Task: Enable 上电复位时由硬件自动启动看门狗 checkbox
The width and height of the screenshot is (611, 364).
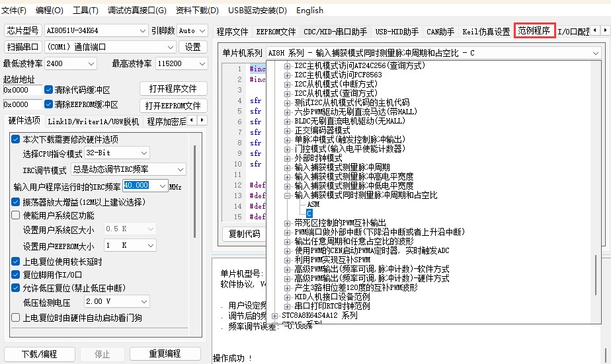Action: click(16, 318)
